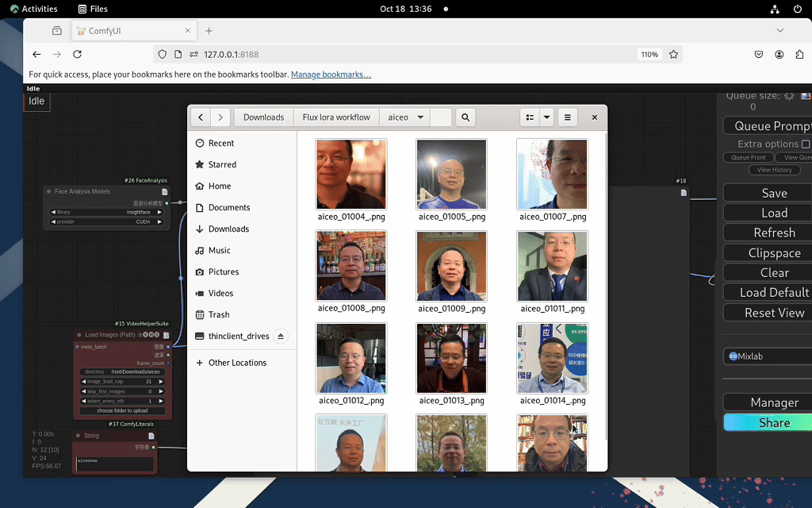Close the ComfyUI browser tab

click(x=187, y=31)
